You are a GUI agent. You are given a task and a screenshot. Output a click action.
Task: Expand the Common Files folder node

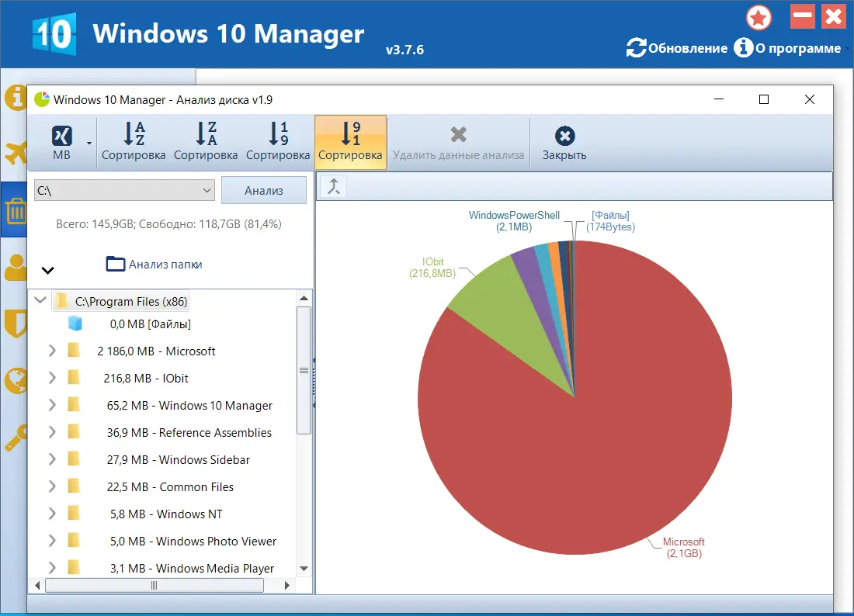coord(52,487)
